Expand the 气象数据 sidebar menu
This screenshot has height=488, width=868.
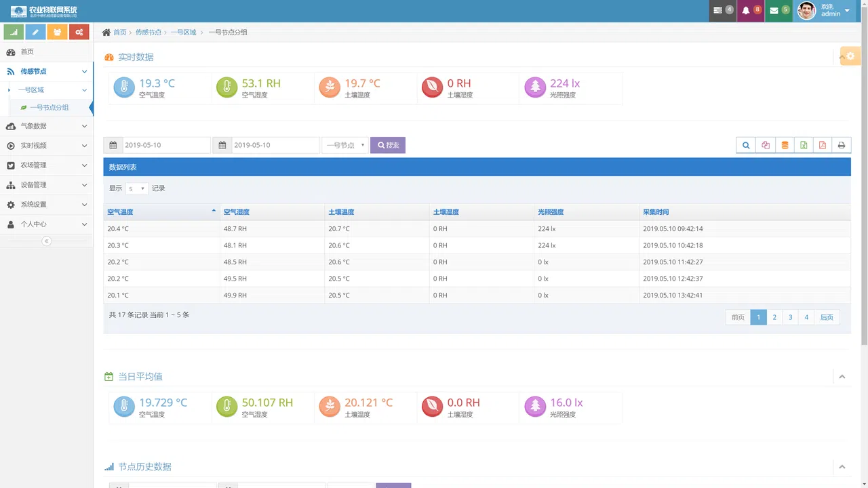click(x=47, y=126)
